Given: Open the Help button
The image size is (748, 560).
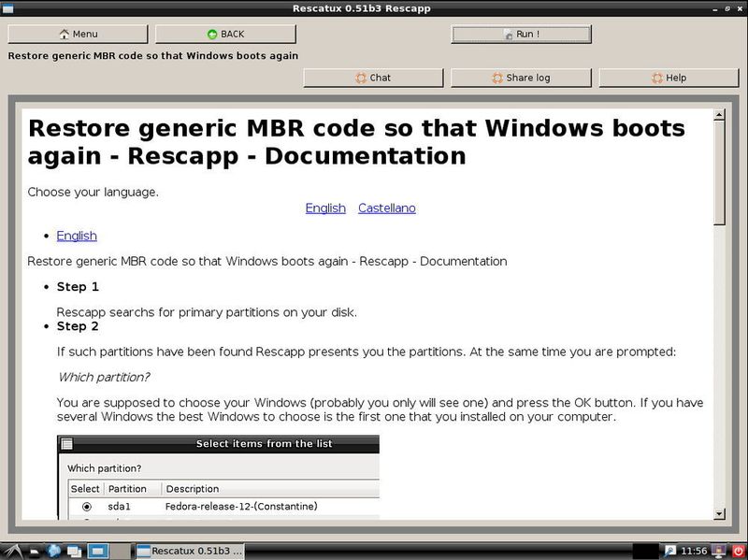Looking at the screenshot, I should point(669,78).
